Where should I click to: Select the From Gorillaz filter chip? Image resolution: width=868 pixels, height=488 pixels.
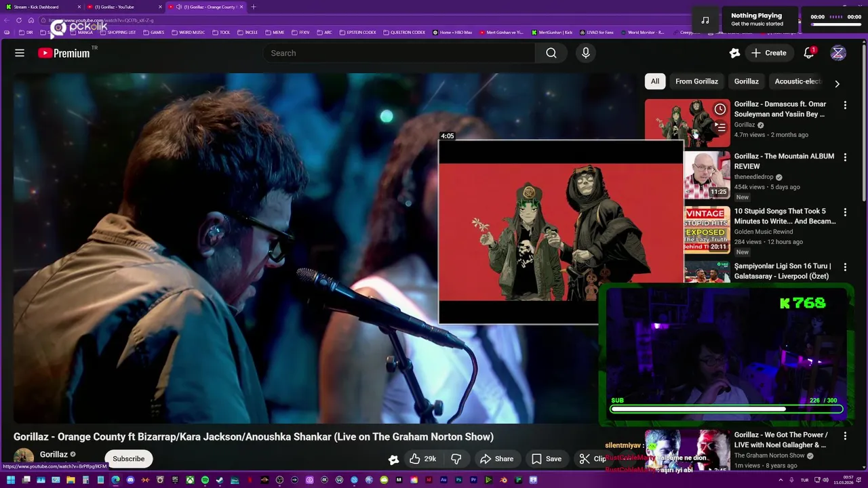tap(696, 81)
